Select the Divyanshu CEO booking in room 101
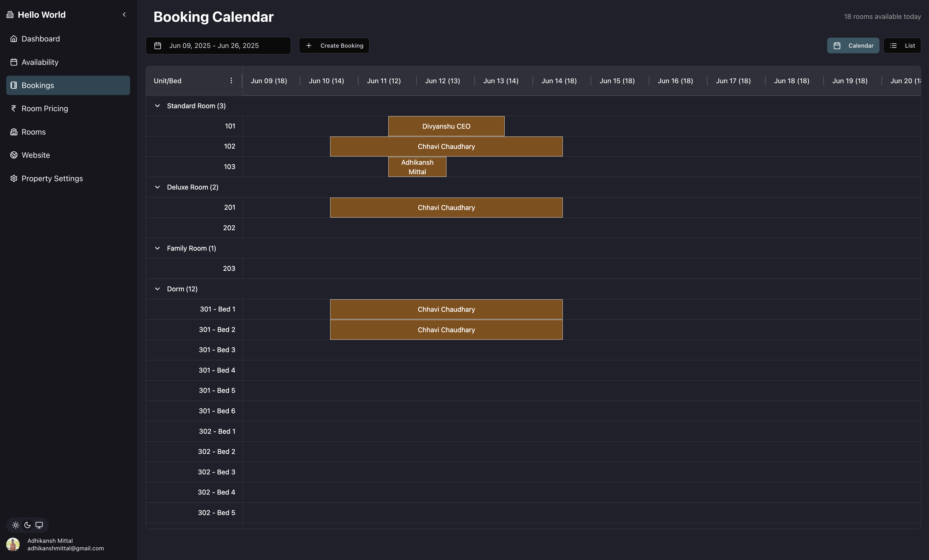929x560 pixels. coord(446,126)
